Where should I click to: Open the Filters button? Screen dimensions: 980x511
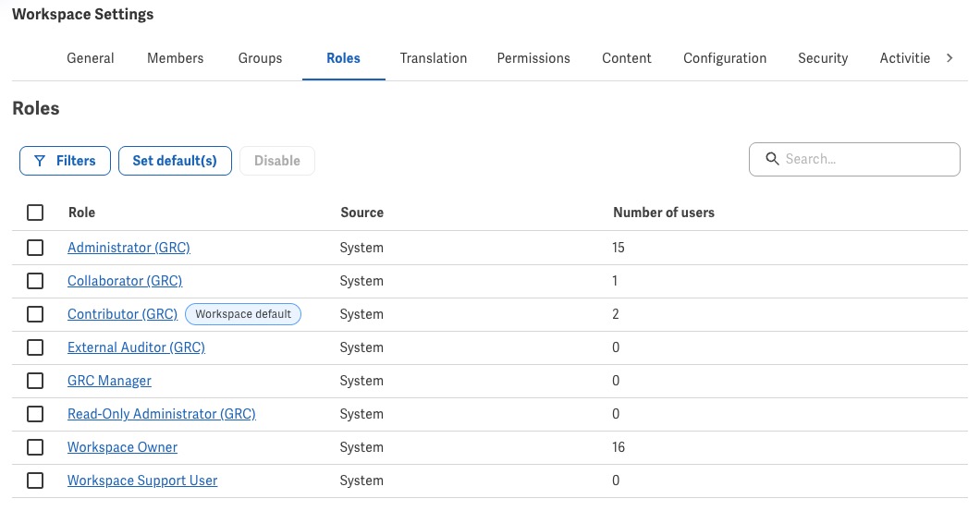pyautogui.click(x=65, y=161)
